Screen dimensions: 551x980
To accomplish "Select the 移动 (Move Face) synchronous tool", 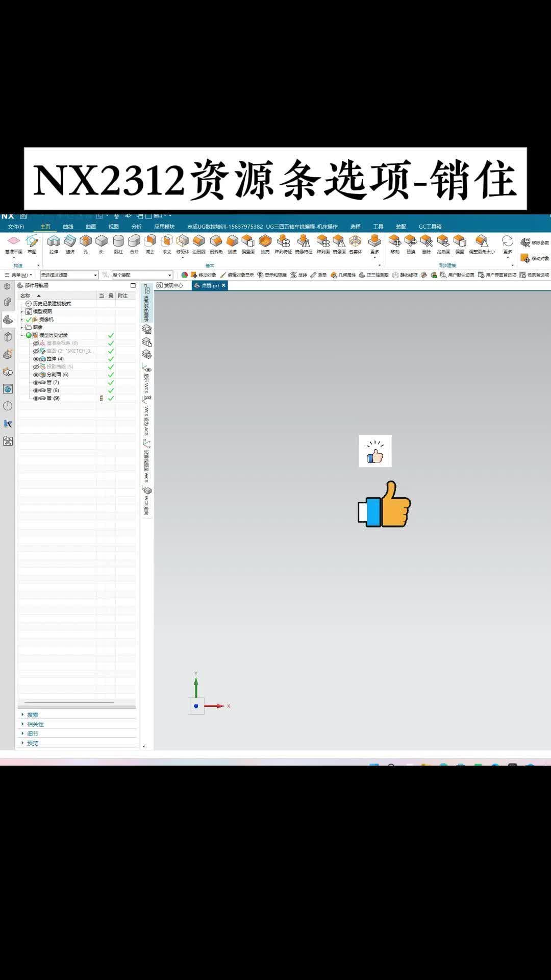I will tap(395, 244).
